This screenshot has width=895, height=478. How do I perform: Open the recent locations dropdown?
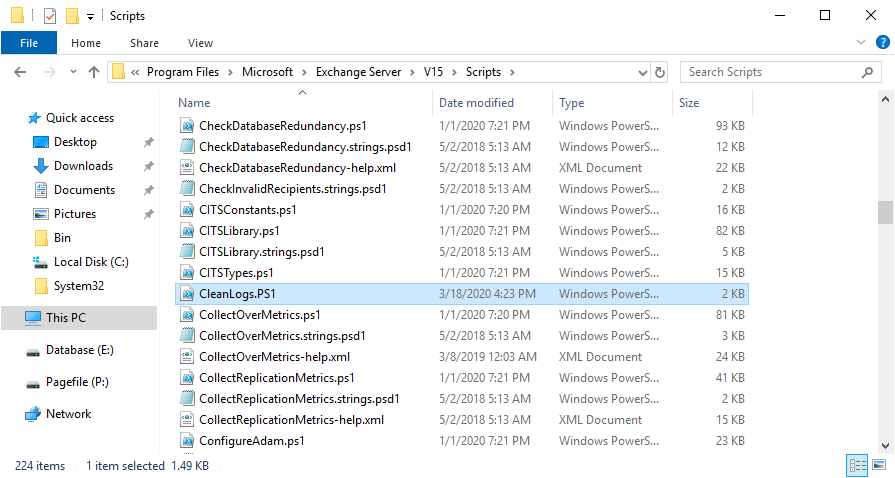coord(73,72)
